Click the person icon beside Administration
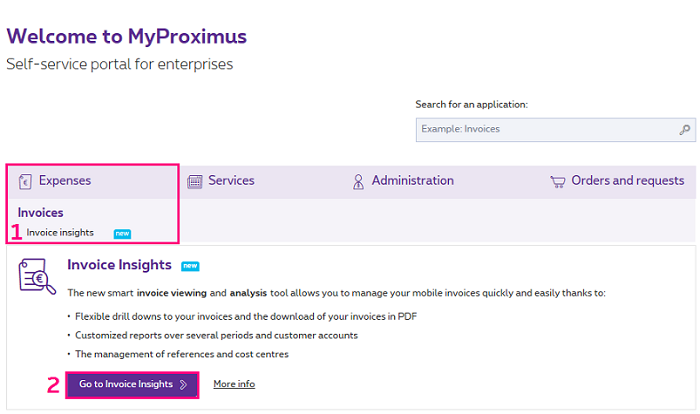Viewport: 700px width, 414px height. (358, 181)
